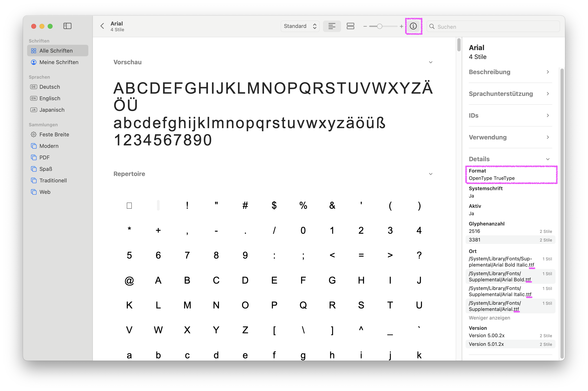Click the OpenType TrueType format value
588x391 pixels.
[x=491, y=178]
